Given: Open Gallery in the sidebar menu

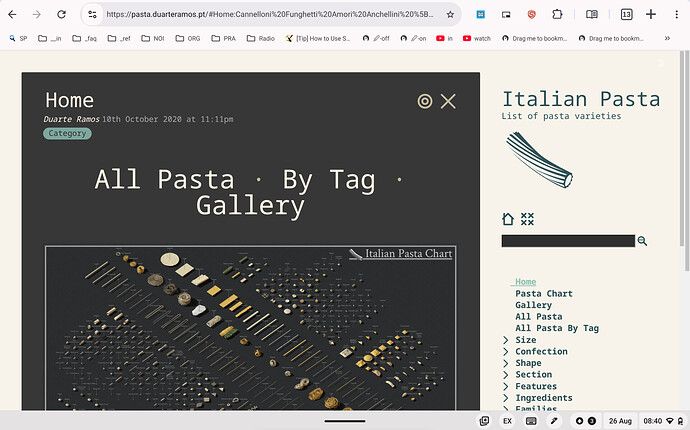Looking at the screenshot, I should (x=533, y=305).
